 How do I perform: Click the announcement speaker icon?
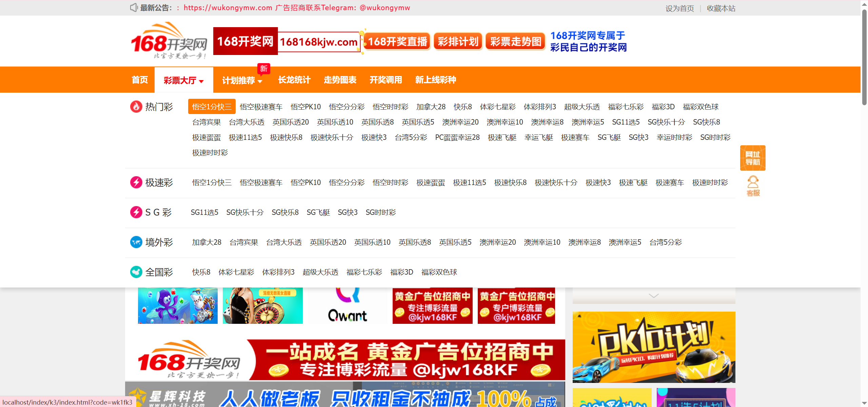(134, 7)
